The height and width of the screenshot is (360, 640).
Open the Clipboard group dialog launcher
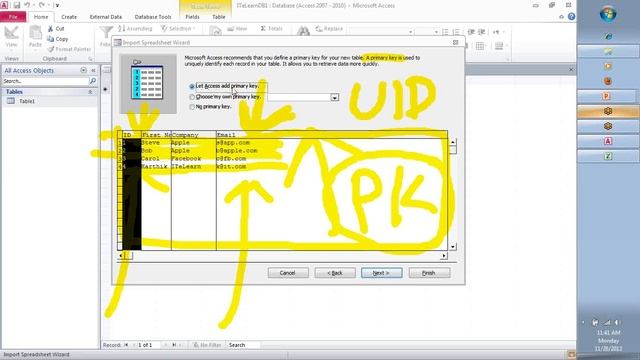(x=90, y=59)
